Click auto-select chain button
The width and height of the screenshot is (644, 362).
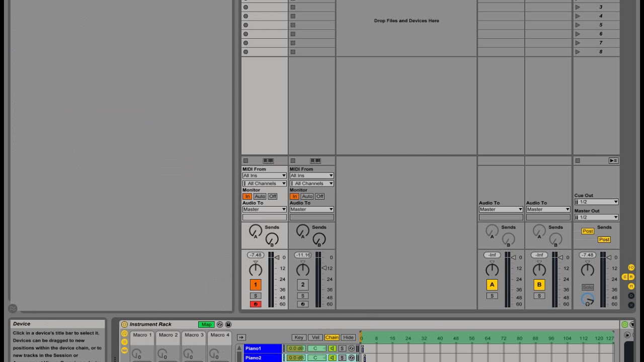(x=242, y=337)
